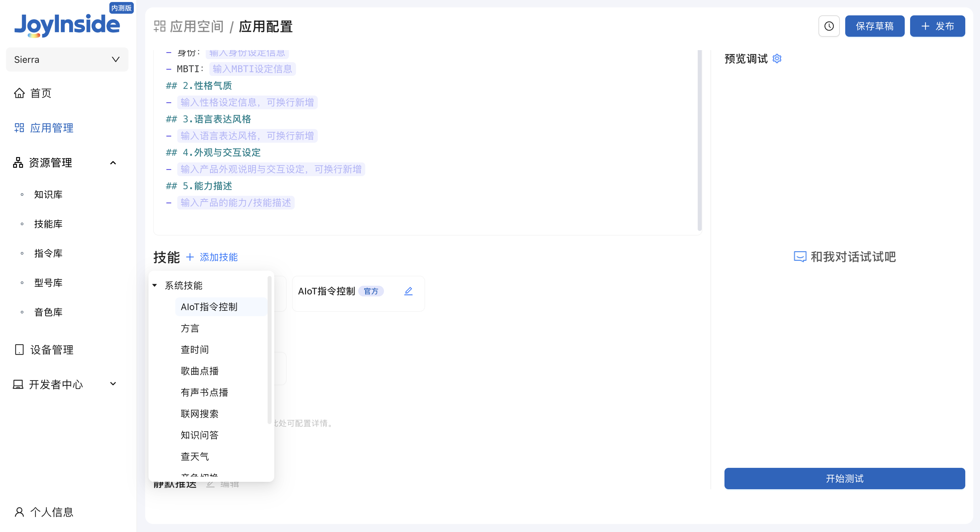Open 应用管理 in sidebar
Image resolution: width=980 pixels, height=532 pixels.
(x=52, y=128)
